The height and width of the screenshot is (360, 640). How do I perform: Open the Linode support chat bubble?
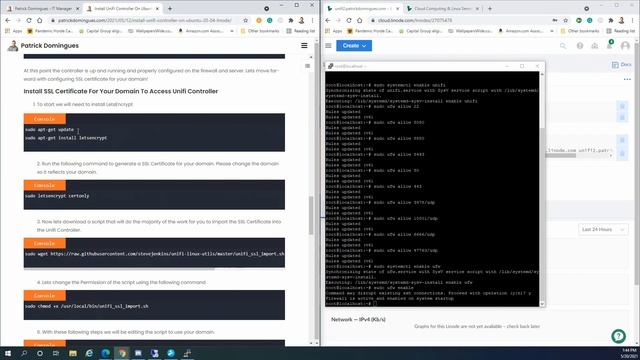point(618,336)
